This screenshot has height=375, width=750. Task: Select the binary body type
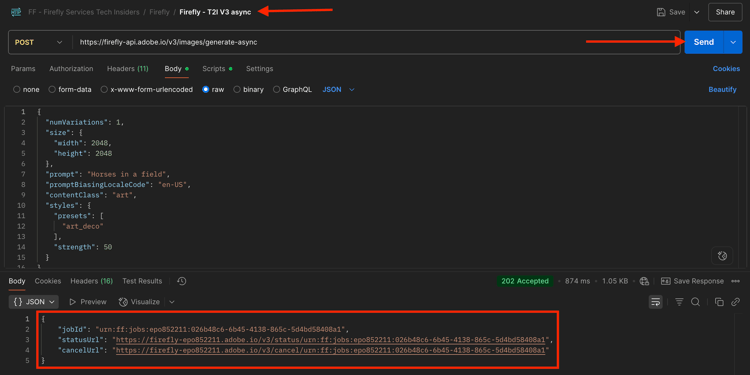pyautogui.click(x=248, y=89)
